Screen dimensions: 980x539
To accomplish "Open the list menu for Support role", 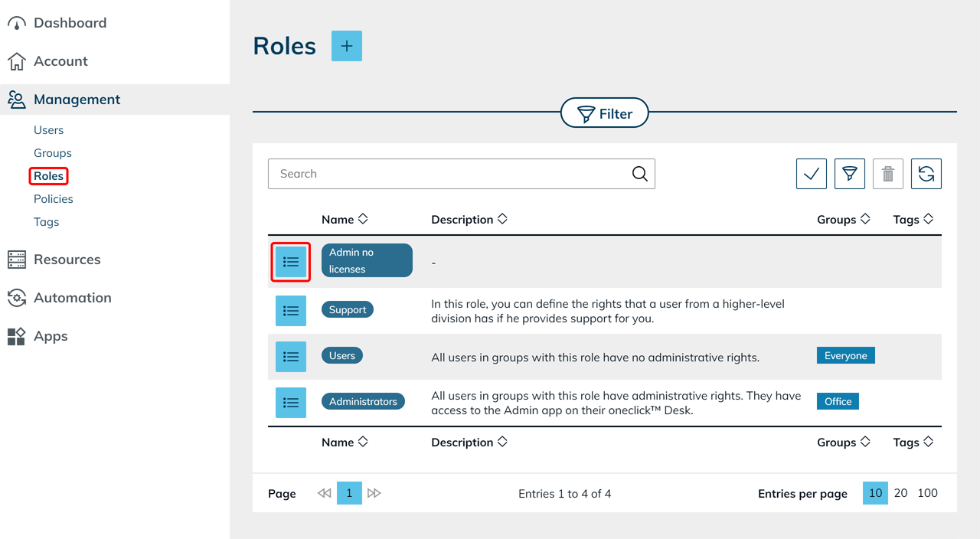I will point(291,311).
